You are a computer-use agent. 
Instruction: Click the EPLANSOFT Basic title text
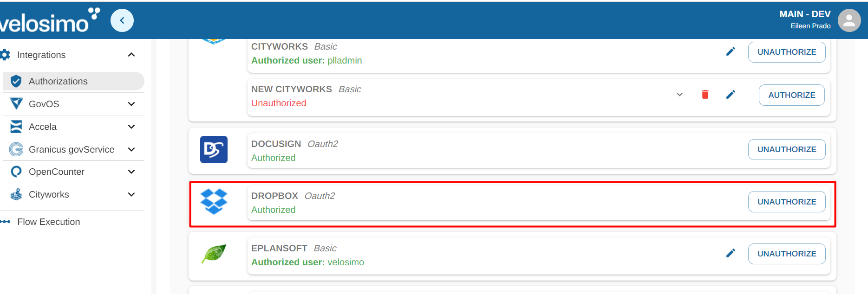(294, 248)
